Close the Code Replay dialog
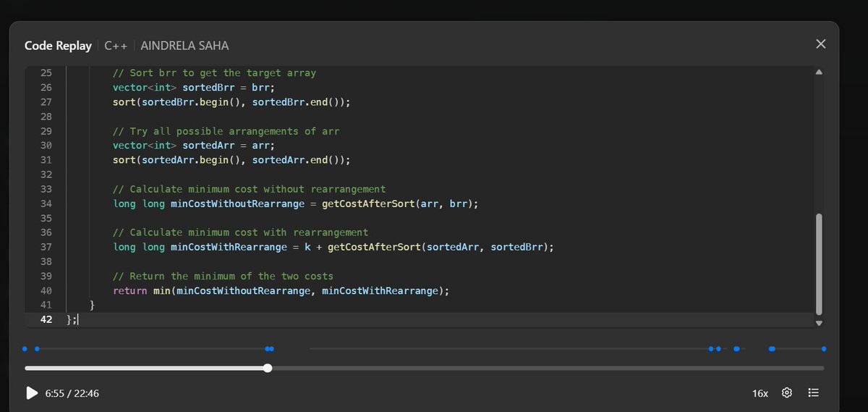Screen dimensions: 868x412 coord(820,44)
